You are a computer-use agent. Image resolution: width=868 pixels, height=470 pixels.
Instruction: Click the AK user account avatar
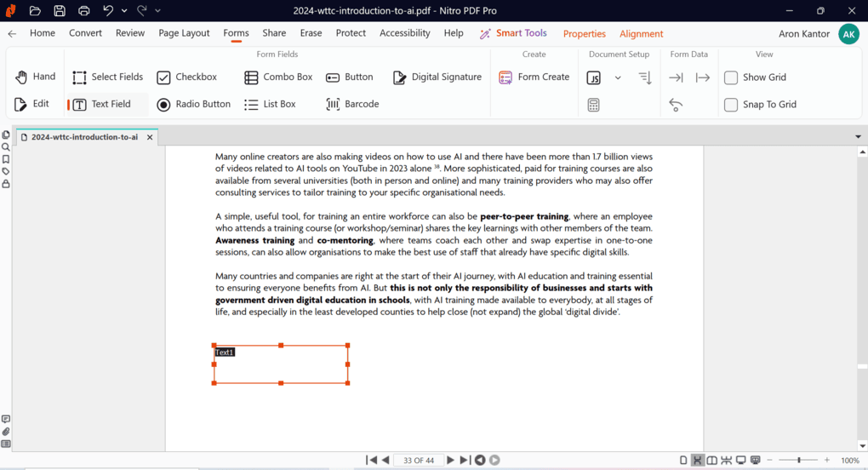coord(848,34)
